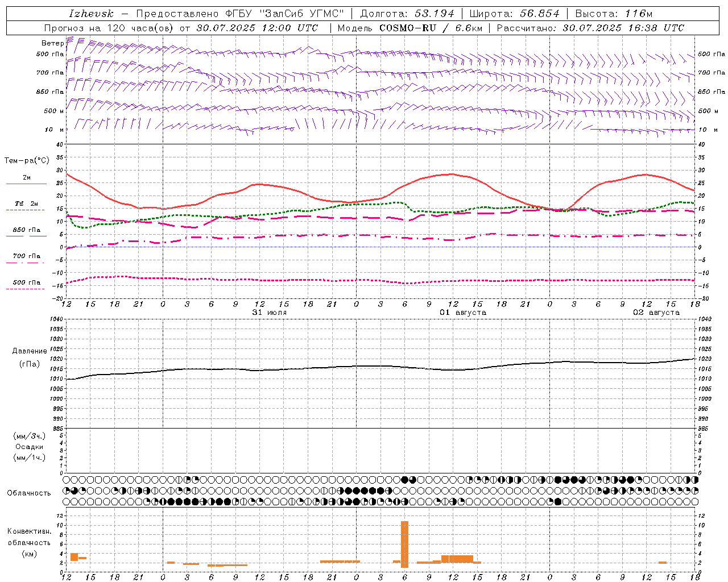Click the dash-dot swatch under 700 гПа temperature legend
Viewport: 728px width, 582px height.
[x=25, y=263]
